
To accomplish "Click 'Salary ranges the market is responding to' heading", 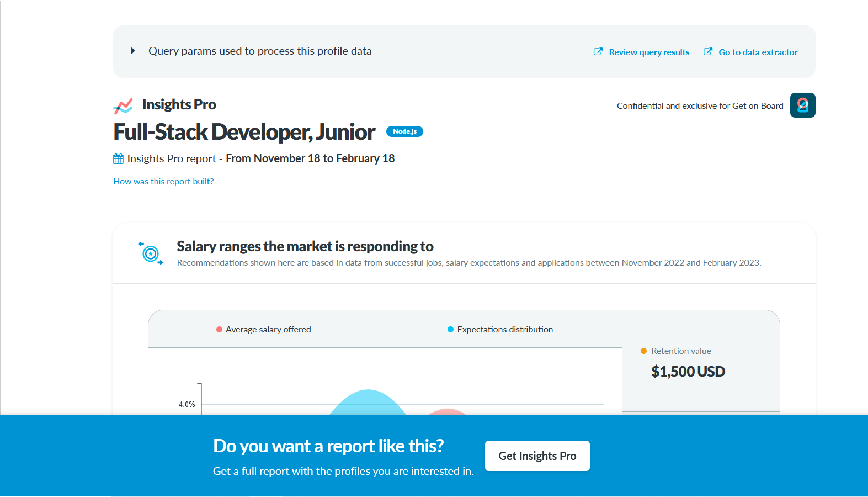I will coord(305,247).
